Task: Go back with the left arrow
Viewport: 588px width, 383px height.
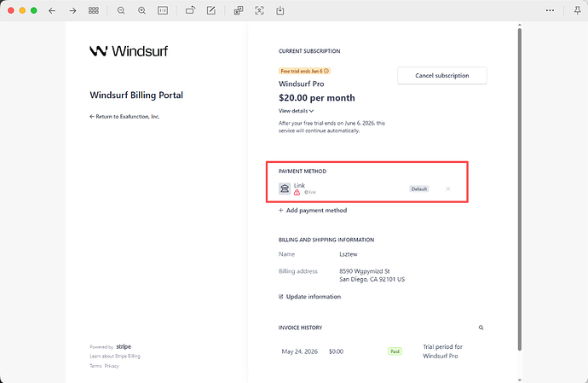Action: [x=52, y=10]
